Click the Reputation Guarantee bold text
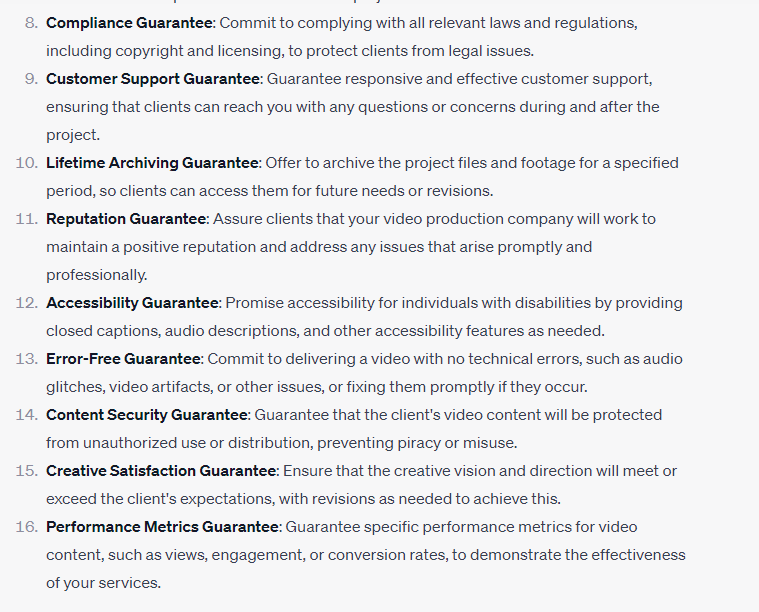This screenshot has width=759, height=612. [x=126, y=218]
